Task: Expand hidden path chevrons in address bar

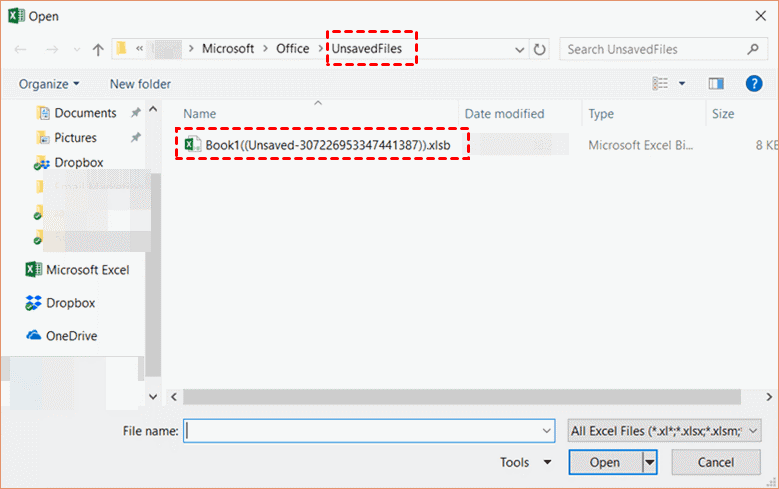Action: pos(140,49)
